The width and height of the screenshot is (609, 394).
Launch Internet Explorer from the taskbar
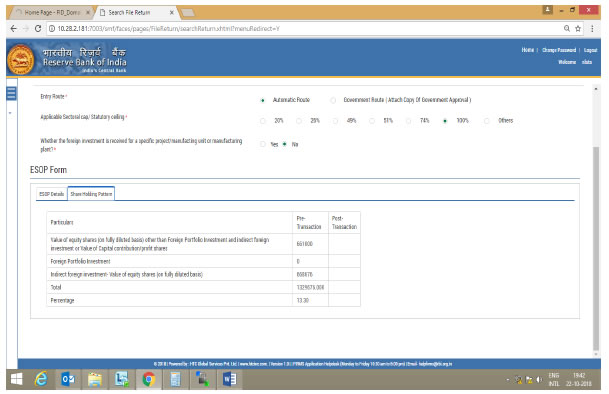[x=41, y=379]
